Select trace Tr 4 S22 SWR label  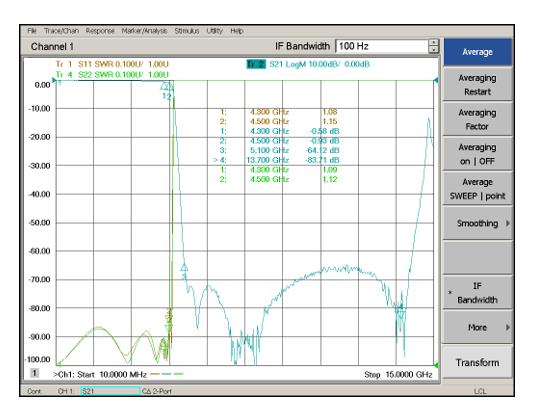[x=112, y=74]
